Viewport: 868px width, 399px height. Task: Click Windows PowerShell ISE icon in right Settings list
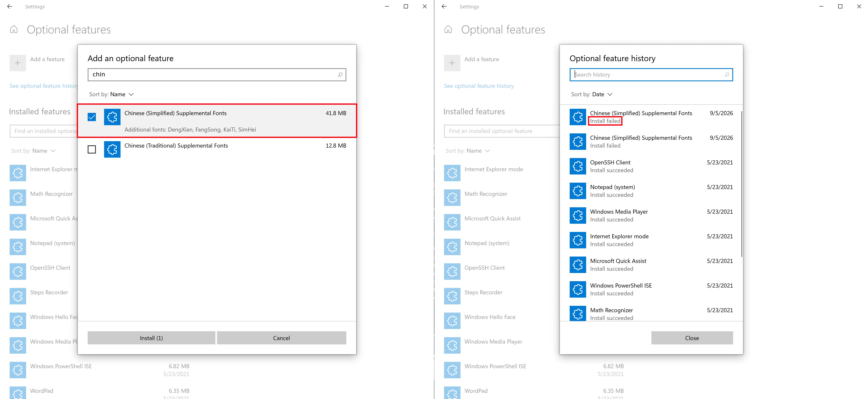452,370
